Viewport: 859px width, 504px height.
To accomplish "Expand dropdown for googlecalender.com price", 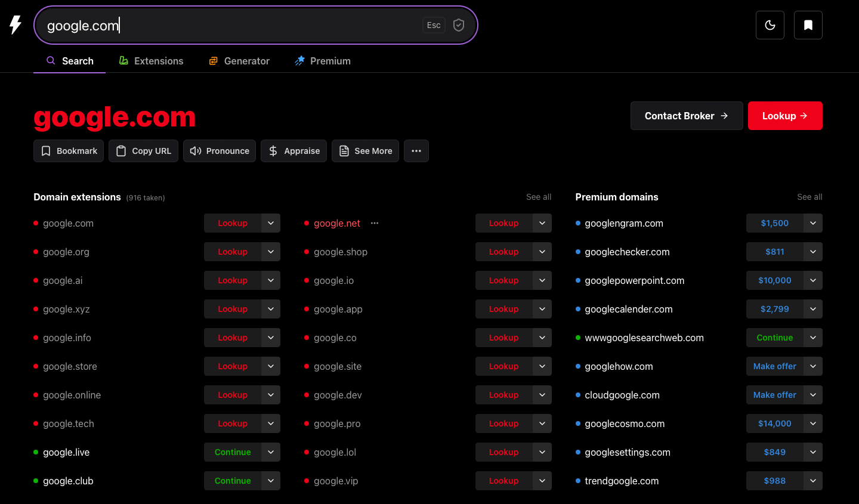I will pos(813,309).
